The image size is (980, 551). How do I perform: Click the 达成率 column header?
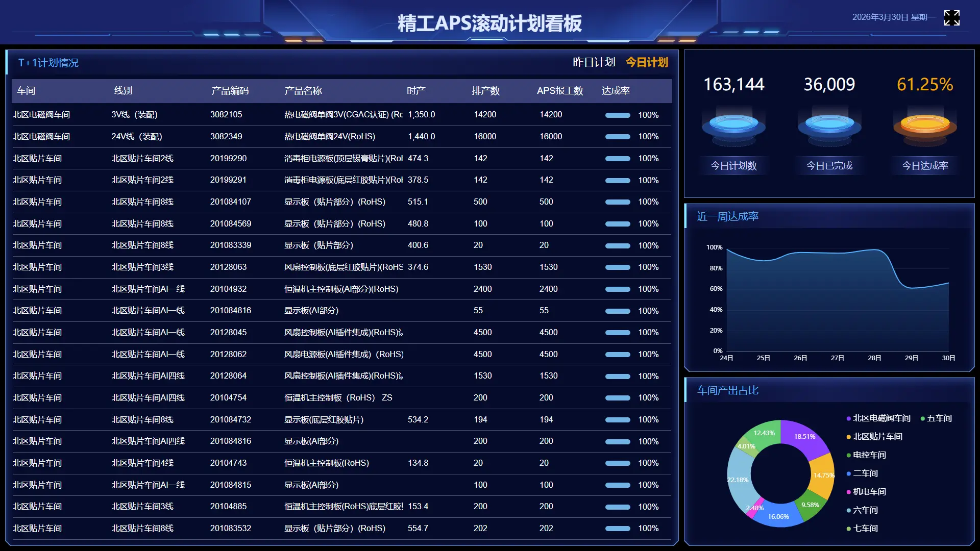point(616,91)
